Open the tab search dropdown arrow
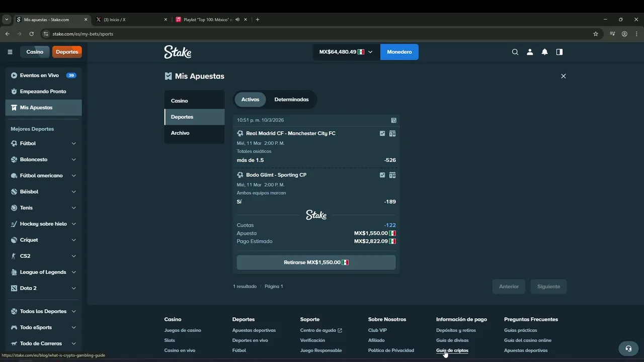This screenshot has width=644, height=362. (x=7, y=20)
